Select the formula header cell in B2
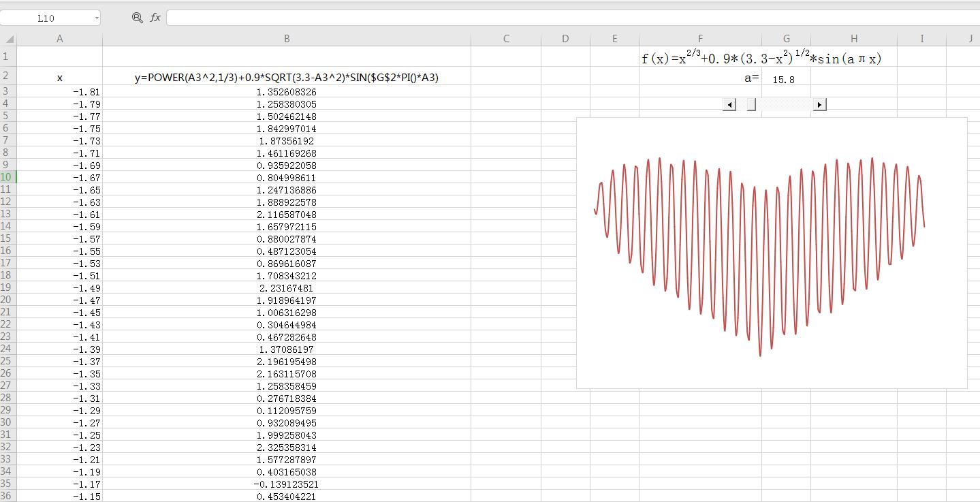 click(287, 78)
